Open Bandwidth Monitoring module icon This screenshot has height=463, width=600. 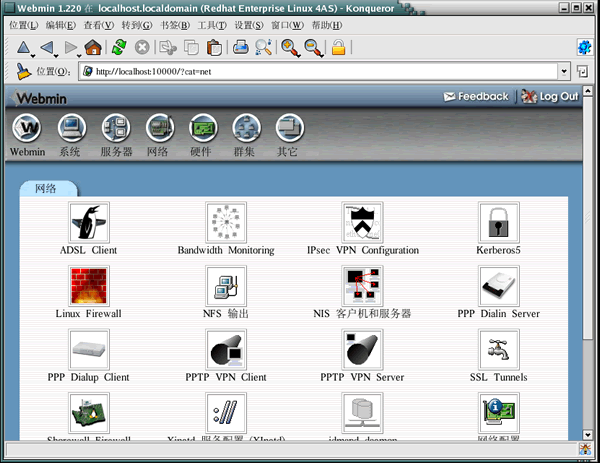click(226, 222)
